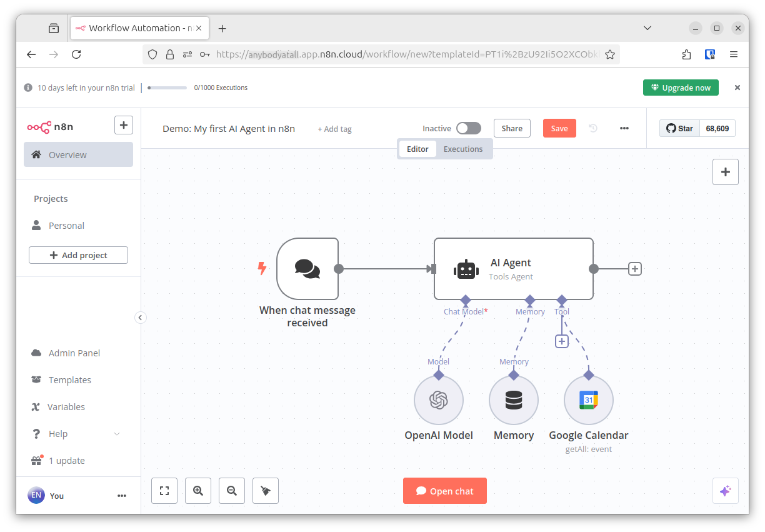765x532 pixels.
Task: Zoom in on the workflow canvas
Action: tap(198, 491)
